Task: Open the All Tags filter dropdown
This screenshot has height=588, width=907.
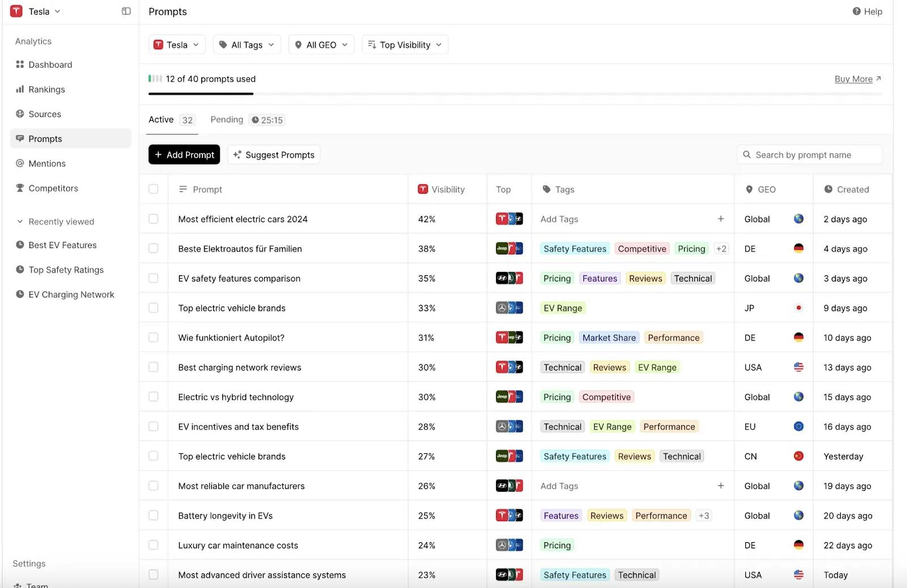Action: 247,44
